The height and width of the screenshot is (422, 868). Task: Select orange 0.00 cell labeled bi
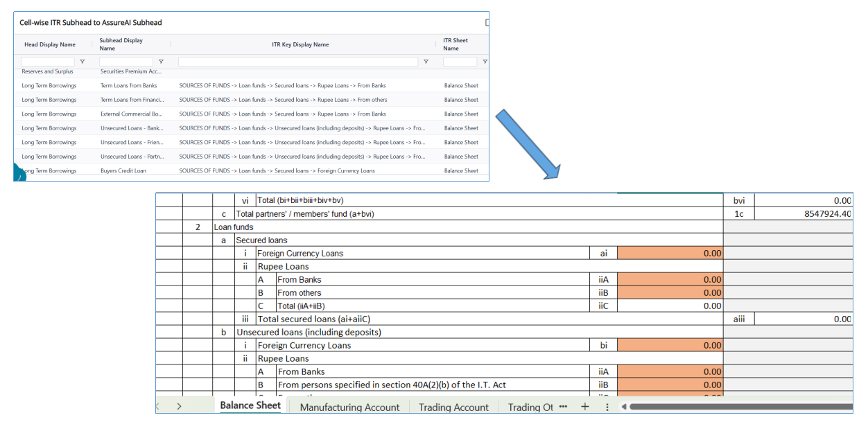(x=670, y=345)
